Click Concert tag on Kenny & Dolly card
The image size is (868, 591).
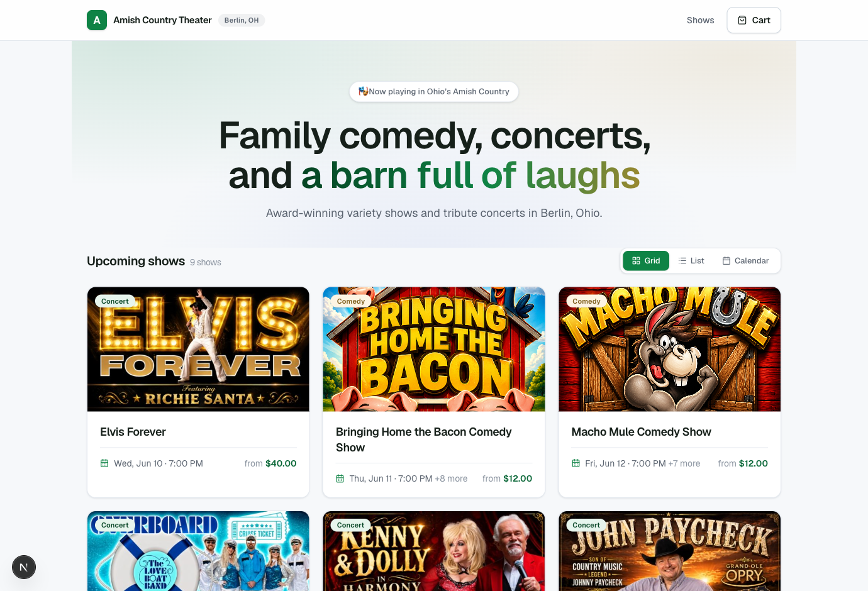(351, 525)
